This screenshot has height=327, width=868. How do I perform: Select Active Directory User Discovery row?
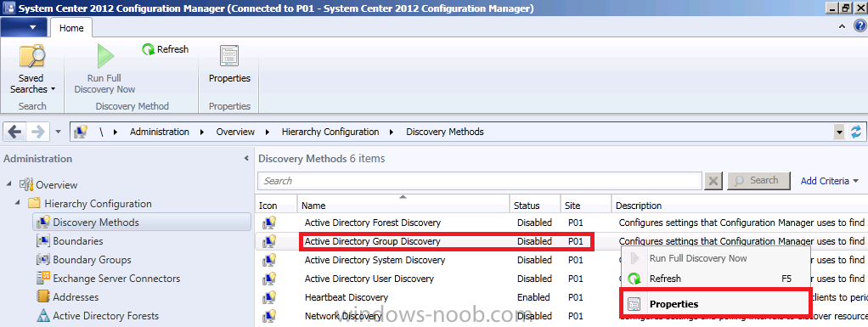(561, 279)
